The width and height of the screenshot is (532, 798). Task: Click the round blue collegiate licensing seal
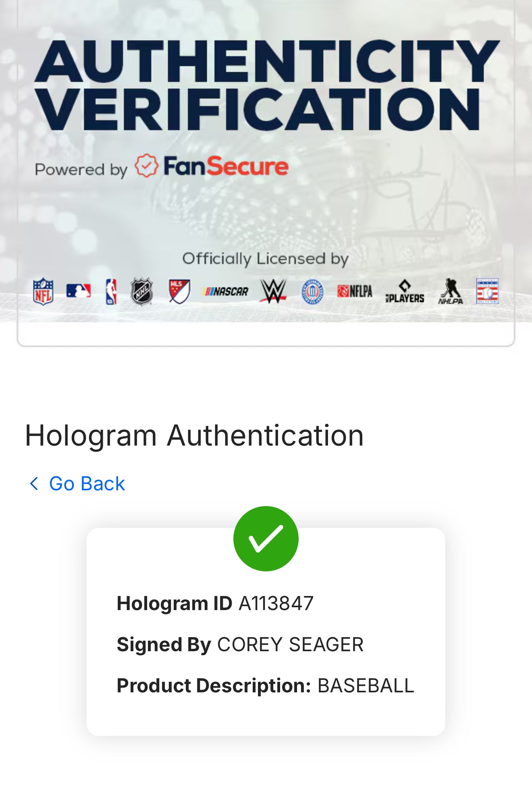pyautogui.click(x=312, y=292)
